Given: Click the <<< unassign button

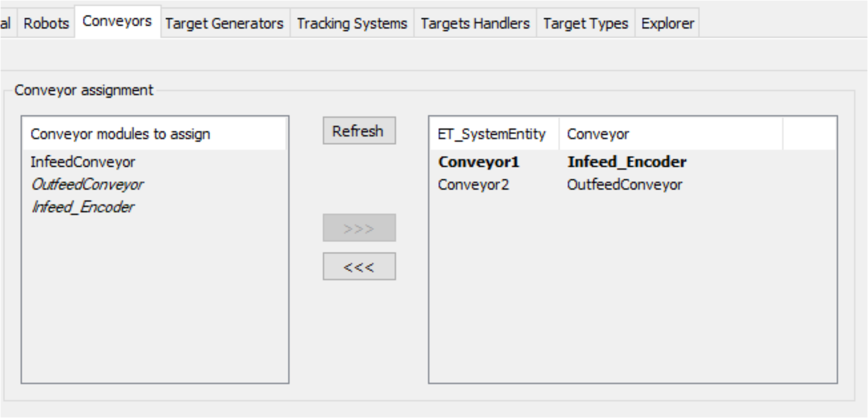Looking at the screenshot, I should click(358, 266).
